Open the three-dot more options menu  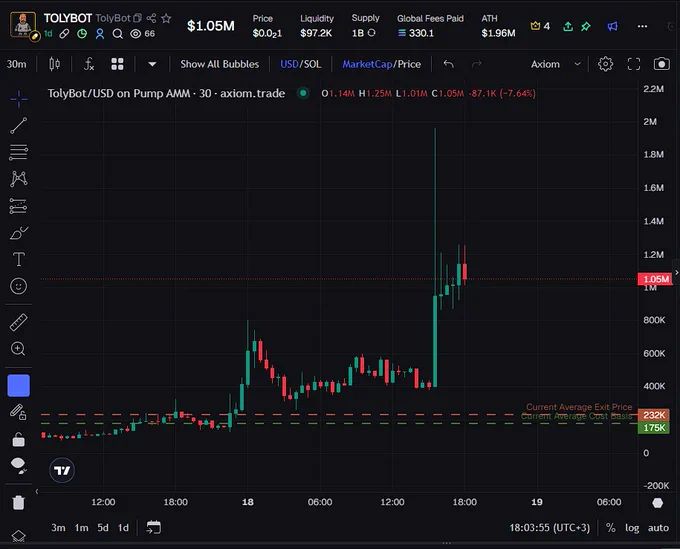click(x=642, y=26)
